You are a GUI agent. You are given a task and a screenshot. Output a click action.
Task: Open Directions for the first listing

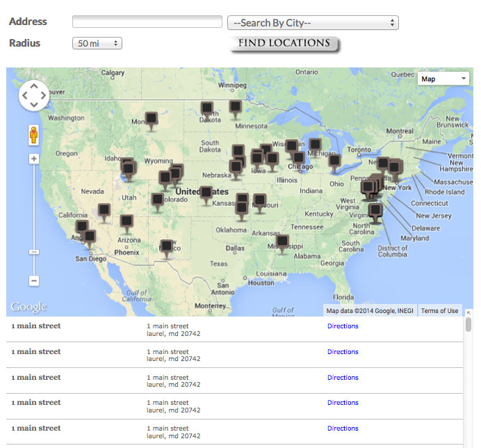[x=343, y=326]
